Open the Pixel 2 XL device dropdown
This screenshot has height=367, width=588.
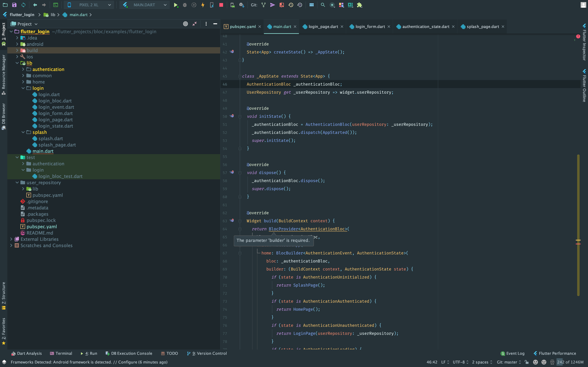pyautogui.click(x=89, y=5)
